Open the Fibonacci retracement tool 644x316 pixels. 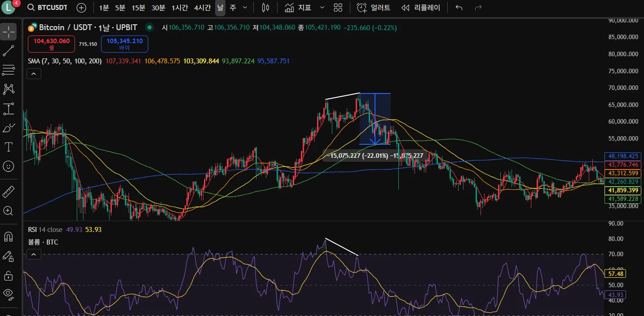click(9, 70)
